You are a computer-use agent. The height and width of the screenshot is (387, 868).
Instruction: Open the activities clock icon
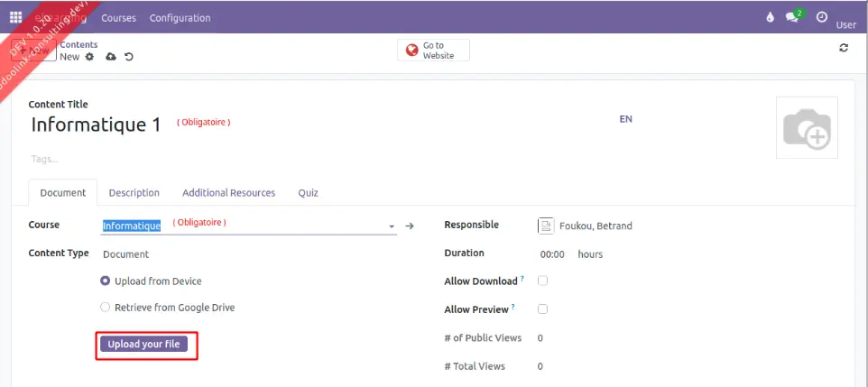(x=821, y=17)
